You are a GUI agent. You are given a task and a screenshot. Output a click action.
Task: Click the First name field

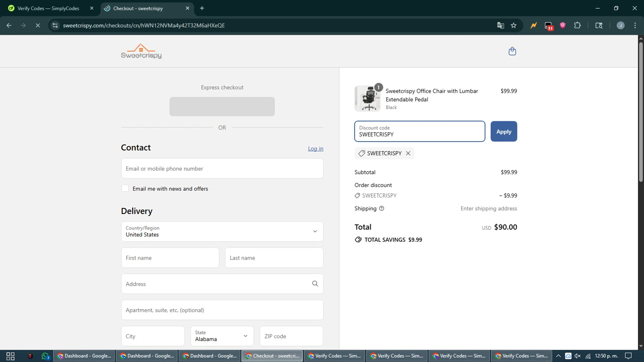[x=170, y=257]
